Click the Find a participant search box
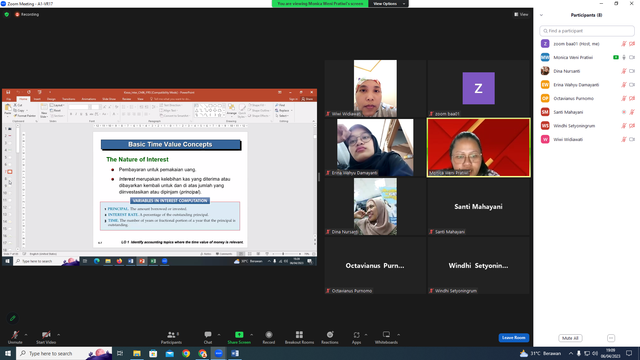Image resolution: width=640 pixels, height=360 pixels. [x=587, y=31]
